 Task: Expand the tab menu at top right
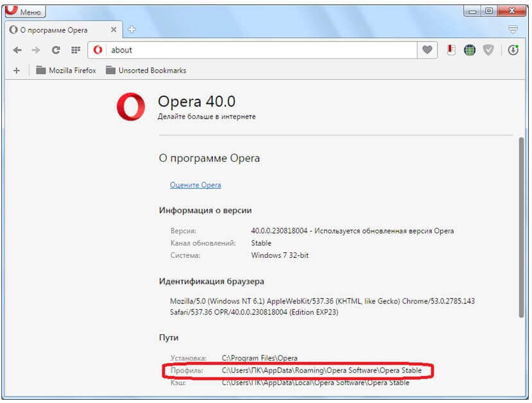coord(513,30)
